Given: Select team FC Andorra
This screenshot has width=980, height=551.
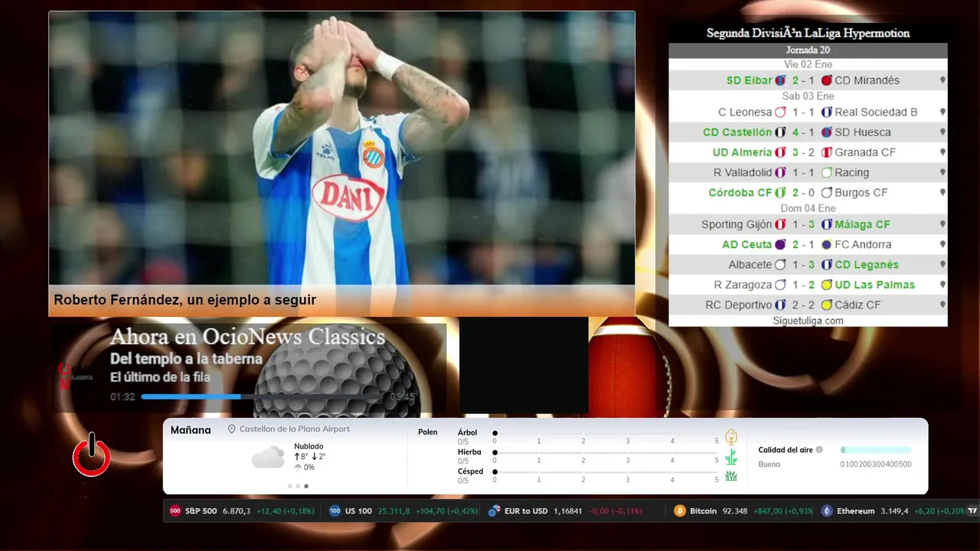Looking at the screenshot, I should coord(863,245).
